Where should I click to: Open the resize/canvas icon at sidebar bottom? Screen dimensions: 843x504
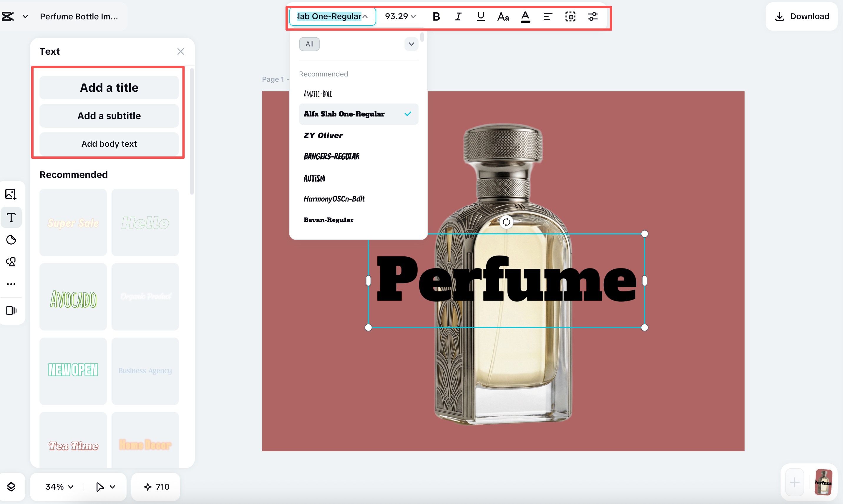pyautogui.click(x=11, y=310)
